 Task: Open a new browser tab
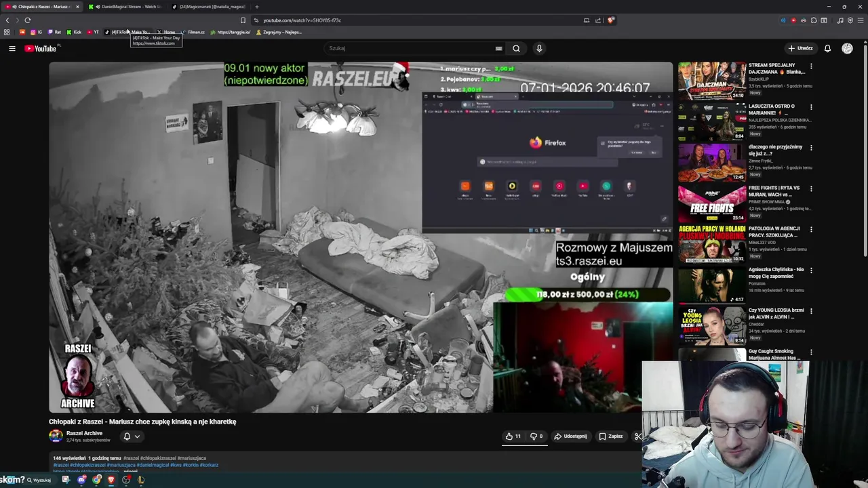(256, 7)
